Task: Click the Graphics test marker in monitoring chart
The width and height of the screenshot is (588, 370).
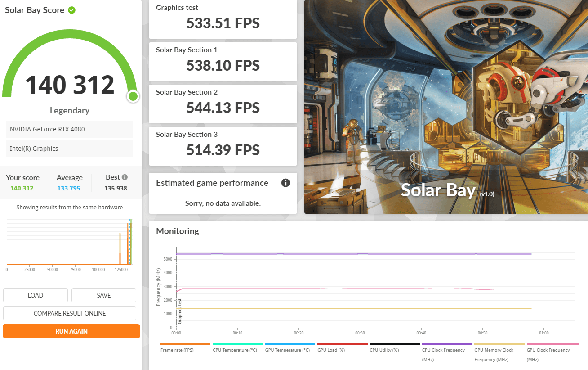Action: click(179, 311)
